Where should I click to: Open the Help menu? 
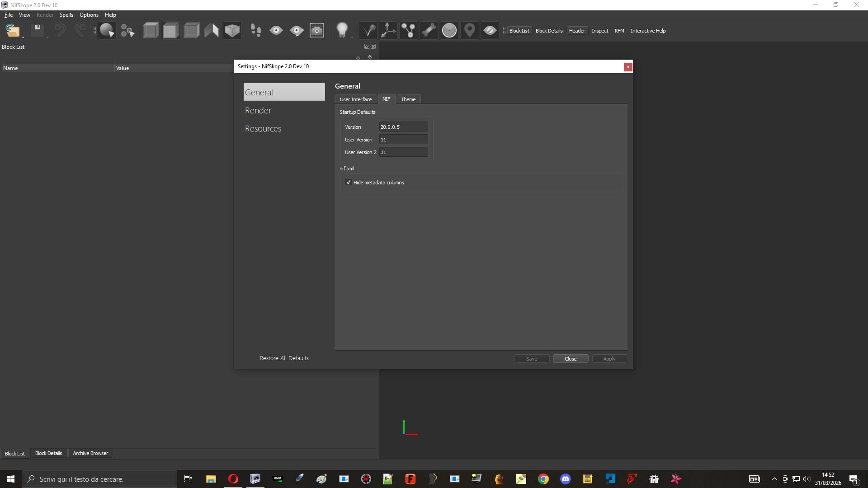pos(110,15)
